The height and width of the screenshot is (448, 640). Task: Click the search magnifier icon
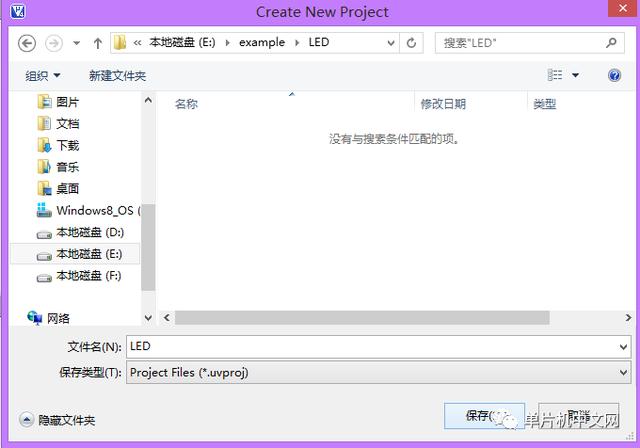[611, 42]
